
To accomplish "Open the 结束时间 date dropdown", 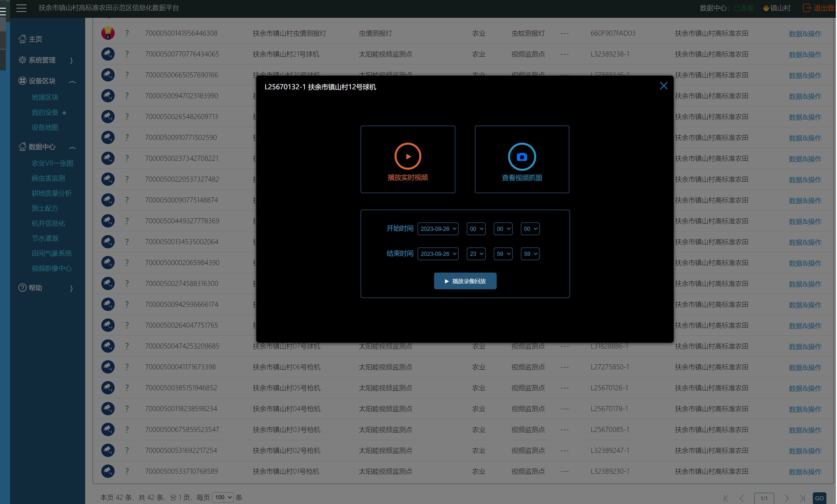I will pyautogui.click(x=438, y=254).
